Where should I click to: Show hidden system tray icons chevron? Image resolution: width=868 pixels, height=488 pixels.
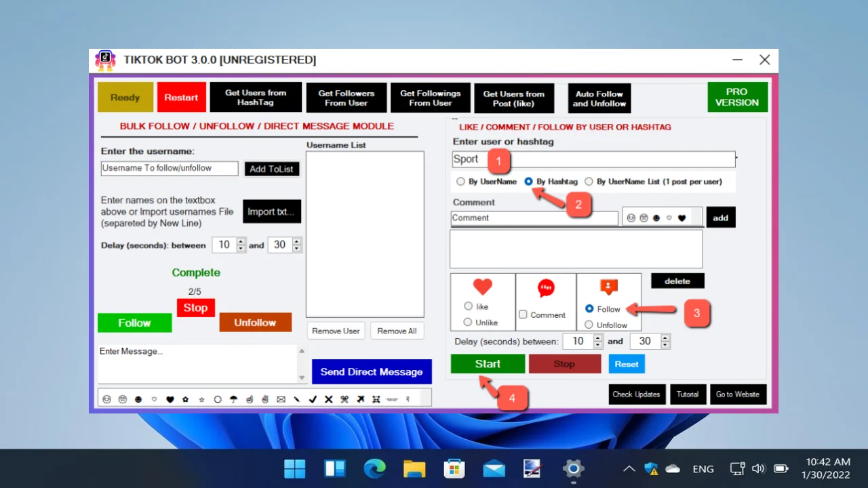click(x=629, y=468)
